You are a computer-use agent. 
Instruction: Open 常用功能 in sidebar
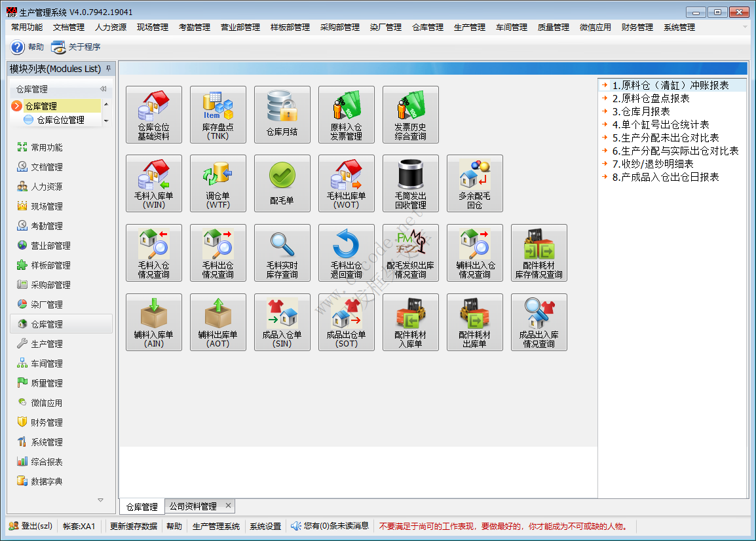47,147
